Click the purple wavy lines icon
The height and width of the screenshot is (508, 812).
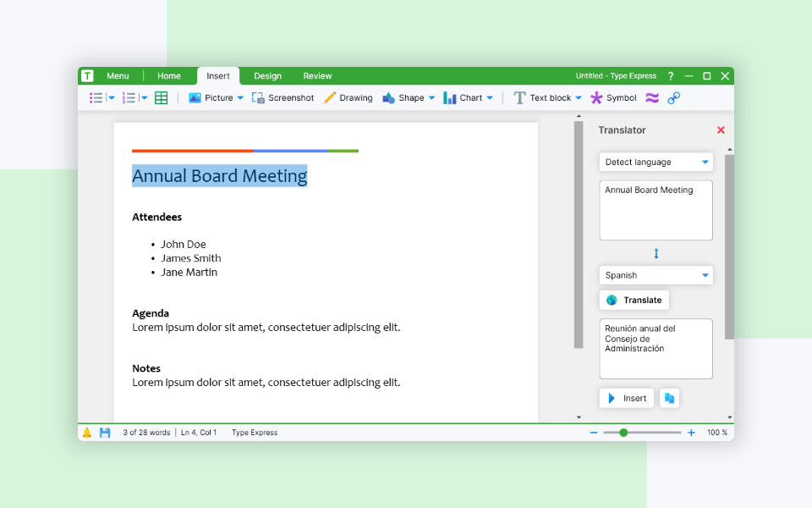point(652,97)
